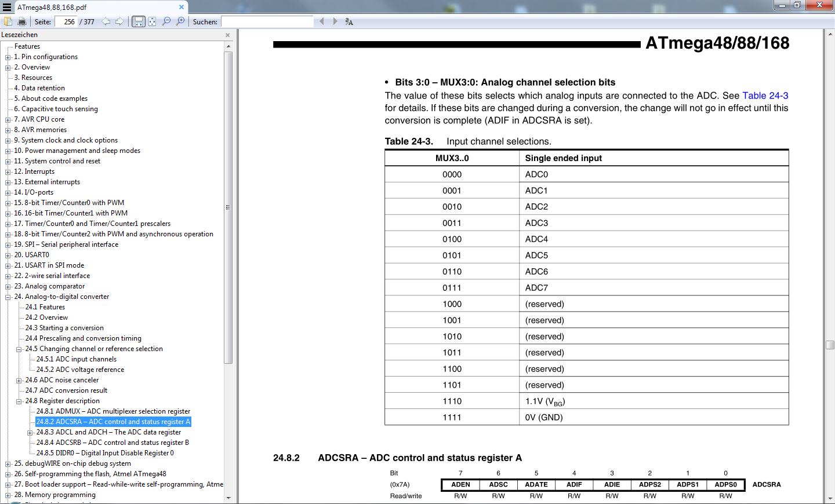Find next search match arrow

335,21
